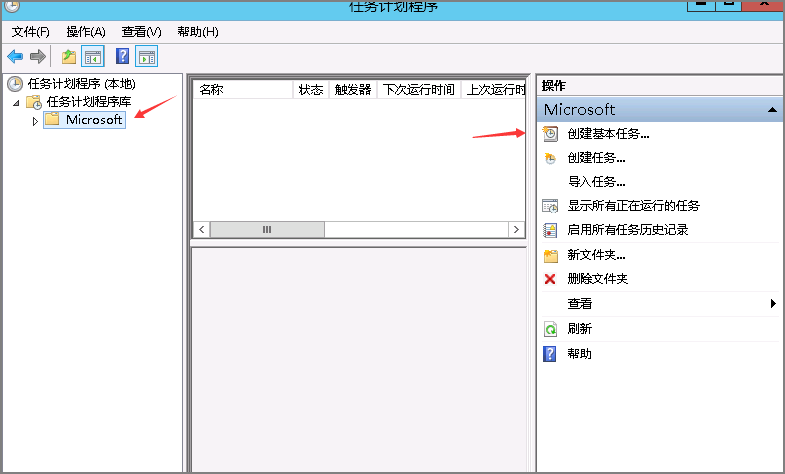Click the horizontal scrollbar thumb
Image resolution: width=785 pixels, height=474 pixels.
pyautogui.click(x=267, y=230)
